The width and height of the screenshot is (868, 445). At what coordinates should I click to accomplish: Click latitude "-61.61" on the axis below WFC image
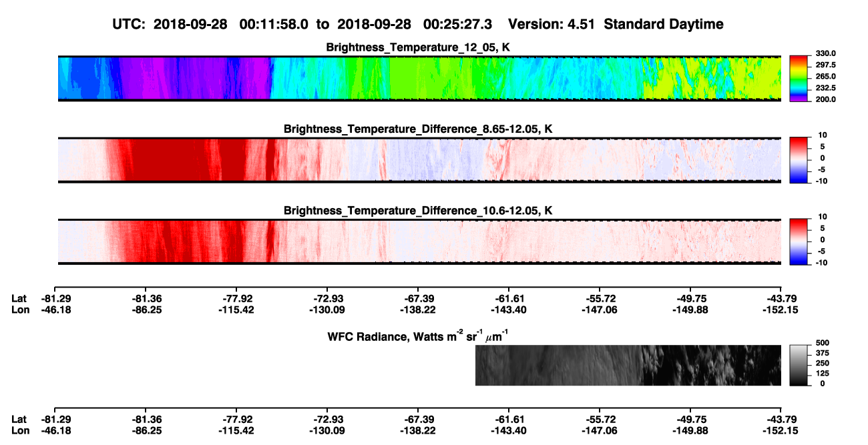click(508, 420)
